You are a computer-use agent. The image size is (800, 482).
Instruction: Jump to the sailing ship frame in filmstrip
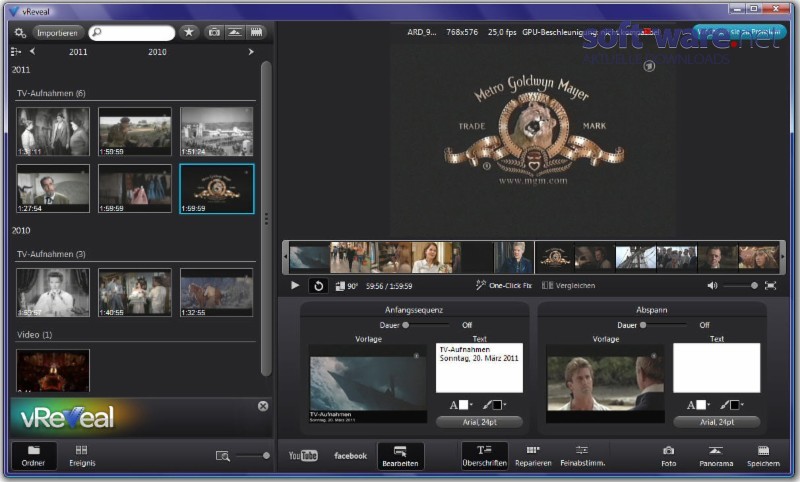pyautogui.click(x=636, y=258)
